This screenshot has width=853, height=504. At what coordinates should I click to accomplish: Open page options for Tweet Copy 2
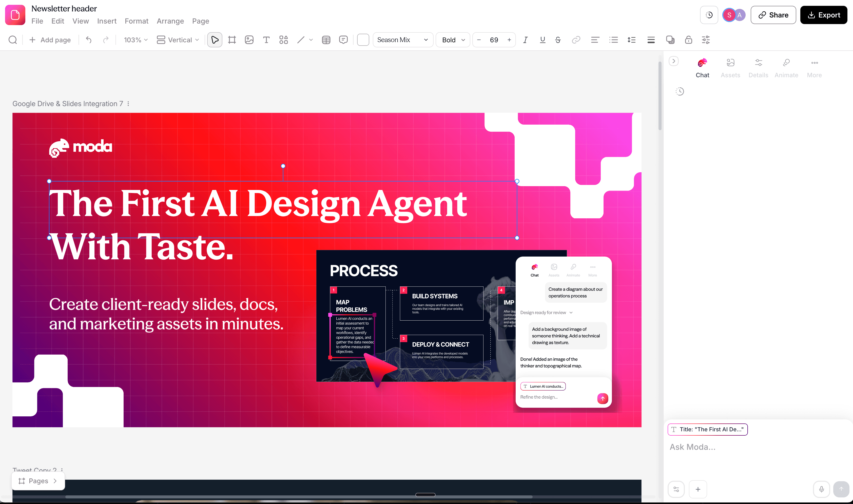click(x=62, y=470)
